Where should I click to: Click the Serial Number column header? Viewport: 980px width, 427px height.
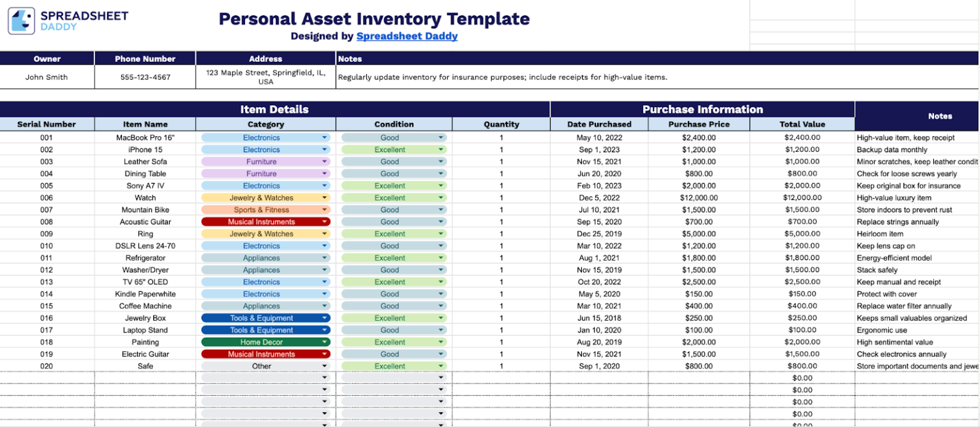tap(47, 124)
